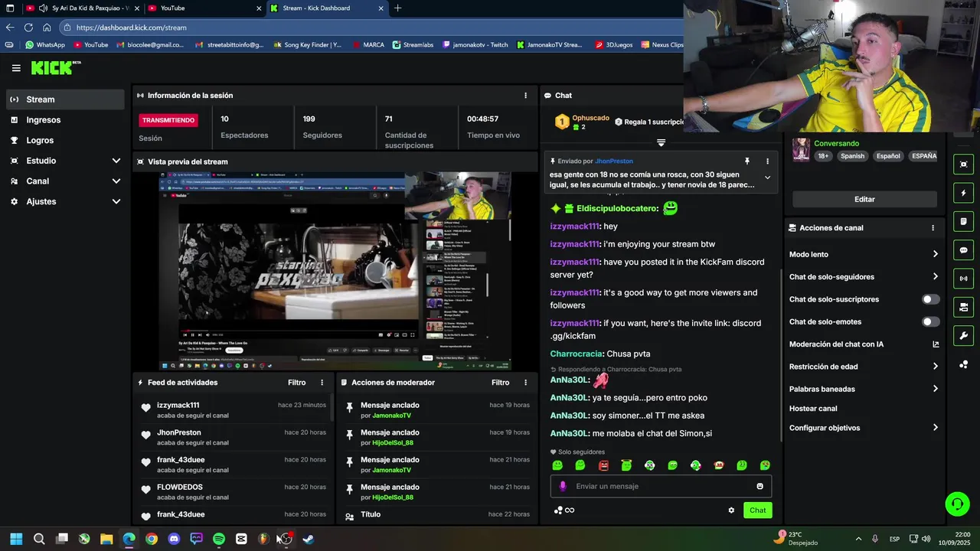Click the green Chat send button

[757, 510]
